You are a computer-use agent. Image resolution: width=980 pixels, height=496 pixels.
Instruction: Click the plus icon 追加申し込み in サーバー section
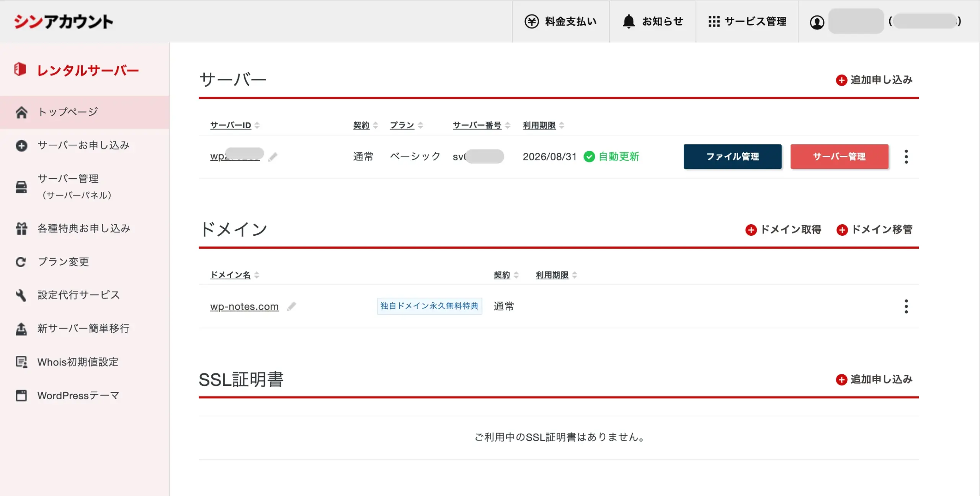tap(841, 80)
